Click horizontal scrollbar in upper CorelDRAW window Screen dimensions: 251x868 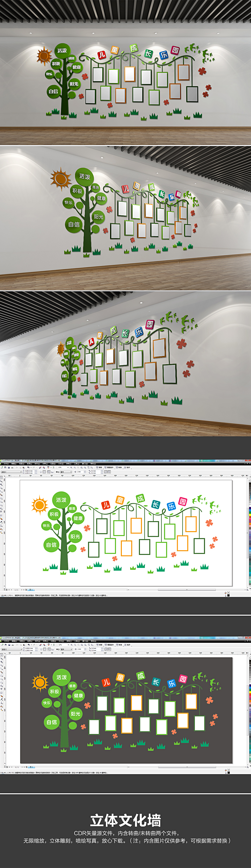(187, 590)
